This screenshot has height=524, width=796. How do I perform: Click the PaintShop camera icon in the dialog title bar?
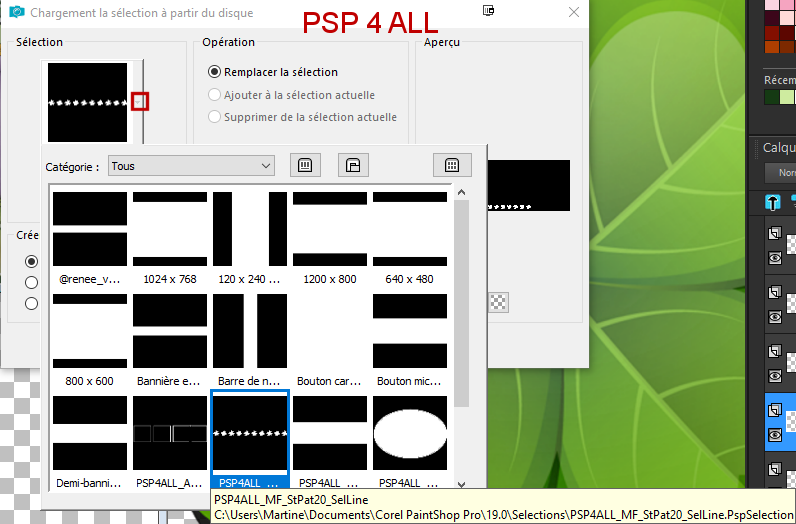(x=15, y=13)
